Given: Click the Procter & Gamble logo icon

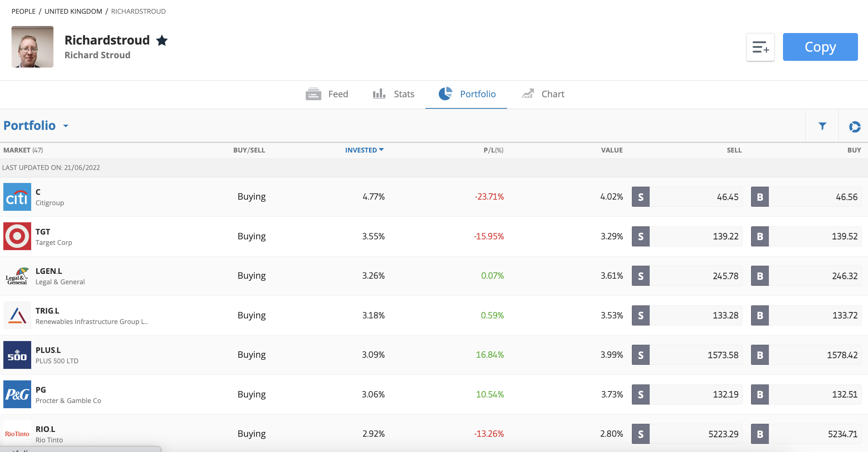Looking at the screenshot, I should [17, 394].
